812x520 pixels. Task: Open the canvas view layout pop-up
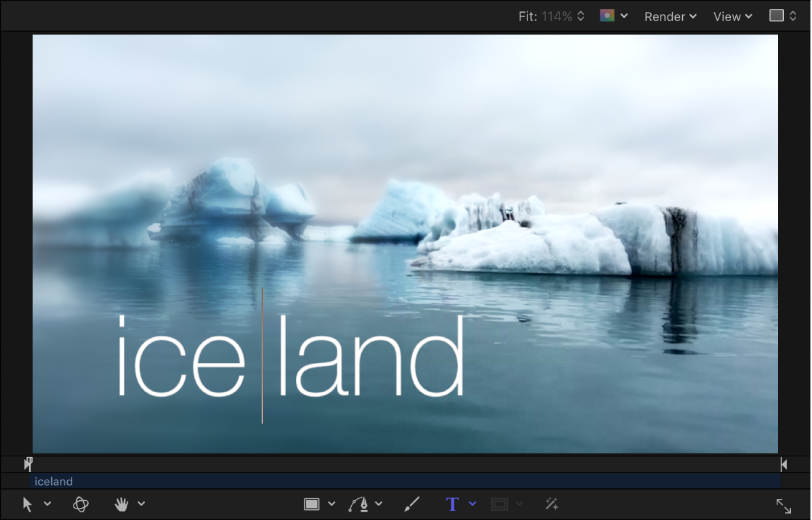pyautogui.click(x=783, y=16)
